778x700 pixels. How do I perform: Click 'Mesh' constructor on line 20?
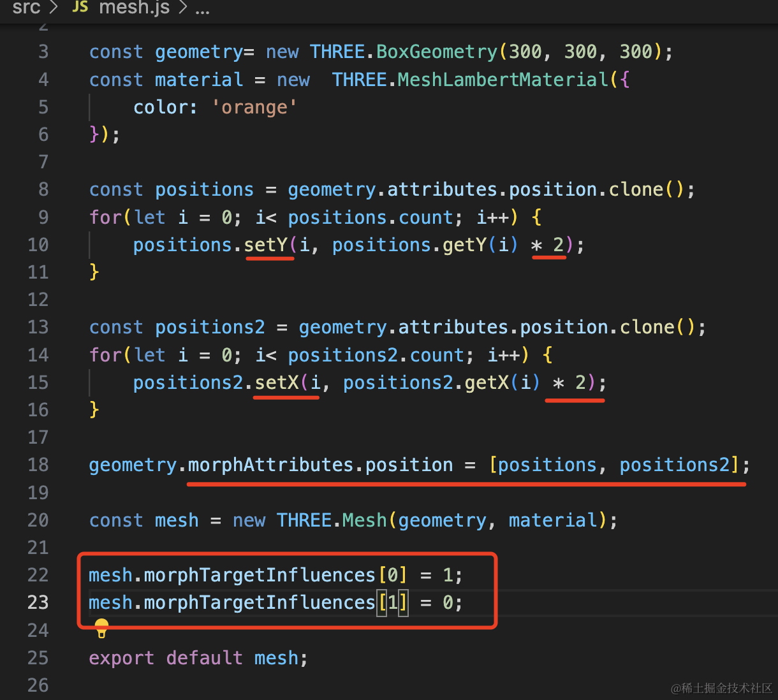click(x=365, y=520)
